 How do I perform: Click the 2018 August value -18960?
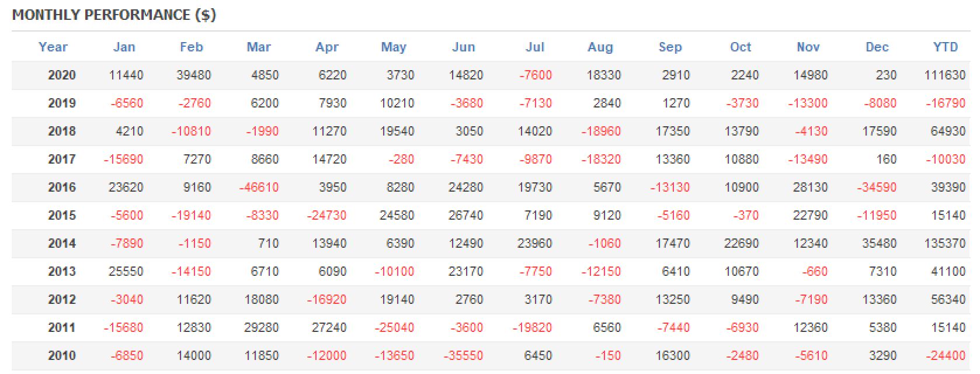click(x=601, y=131)
